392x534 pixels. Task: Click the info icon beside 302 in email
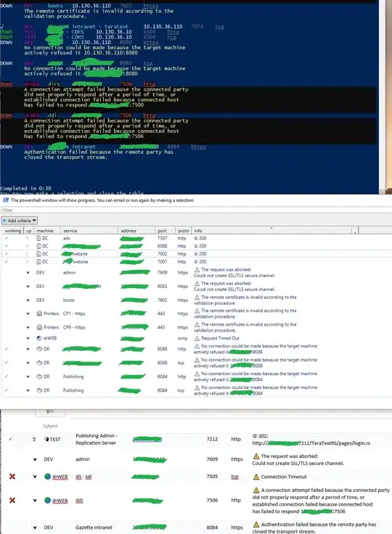coord(255,436)
